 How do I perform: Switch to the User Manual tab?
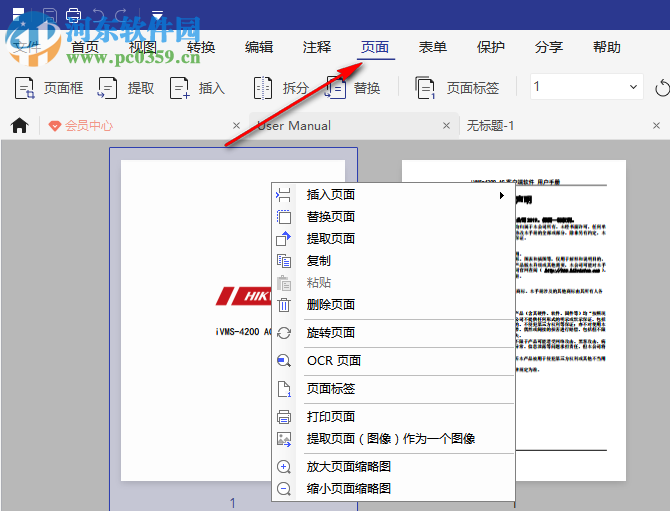coord(294,126)
